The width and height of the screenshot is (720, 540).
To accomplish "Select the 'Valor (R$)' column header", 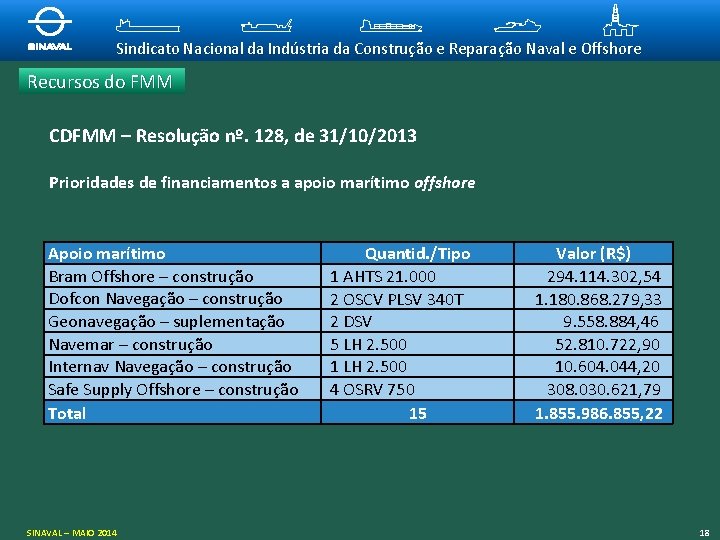I will 593,253.
